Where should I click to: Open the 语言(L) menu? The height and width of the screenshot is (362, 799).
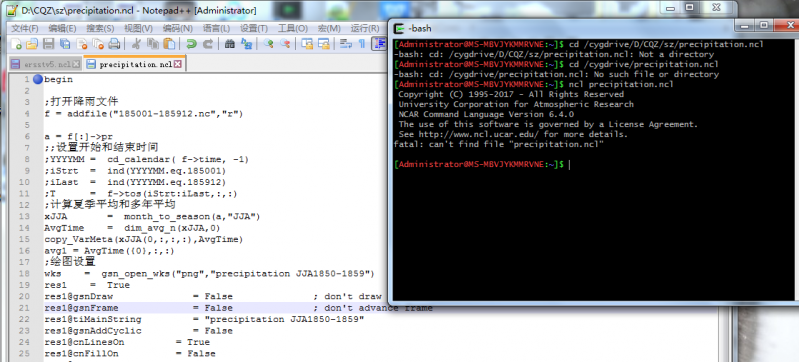216,29
